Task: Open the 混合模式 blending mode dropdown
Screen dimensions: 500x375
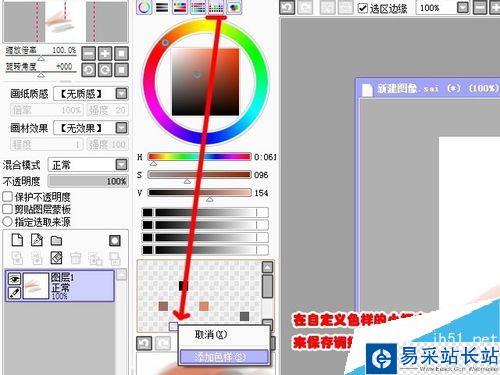Action: coord(122,165)
